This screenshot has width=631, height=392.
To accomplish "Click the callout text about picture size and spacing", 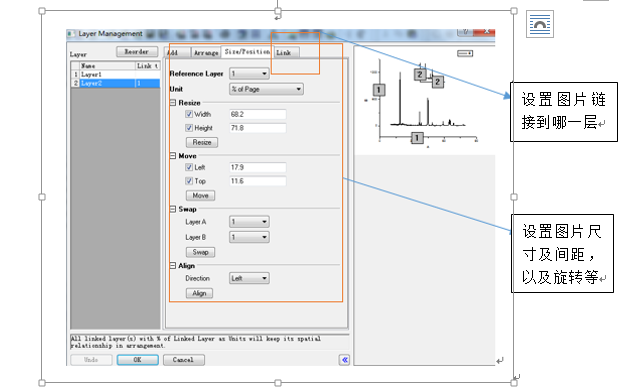I will [x=563, y=254].
